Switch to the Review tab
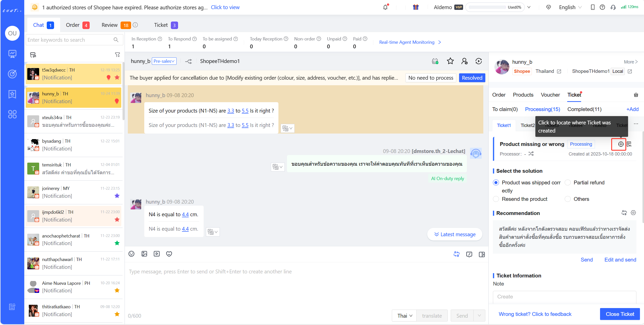The image size is (644, 325). click(x=116, y=25)
